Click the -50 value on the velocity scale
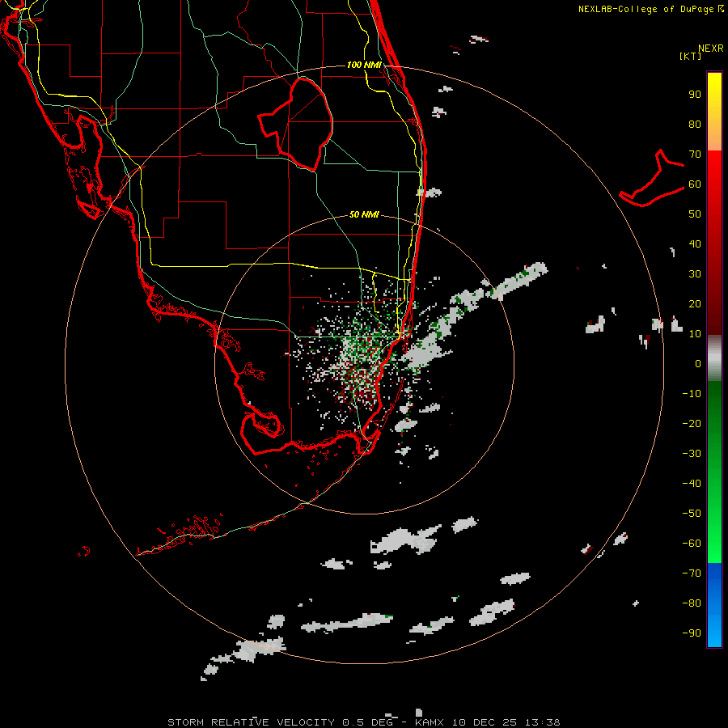 [x=692, y=514]
